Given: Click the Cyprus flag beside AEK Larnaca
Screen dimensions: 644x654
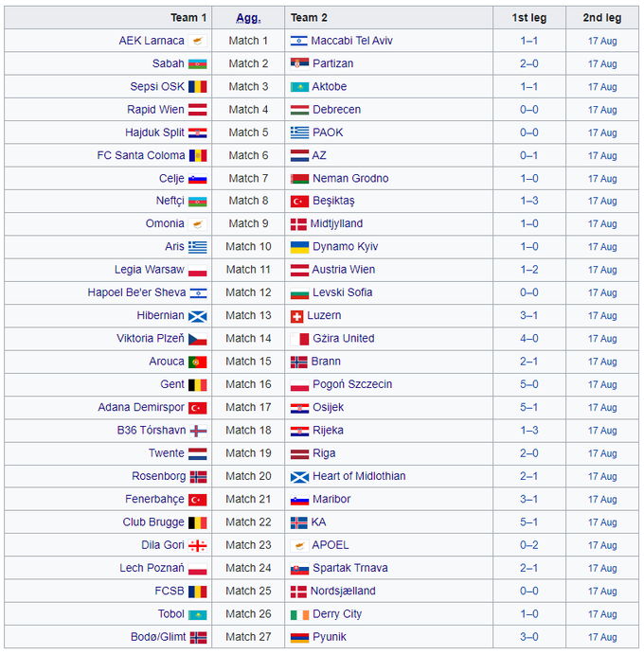Looking at the screenshot, I should tap(197, 41).
